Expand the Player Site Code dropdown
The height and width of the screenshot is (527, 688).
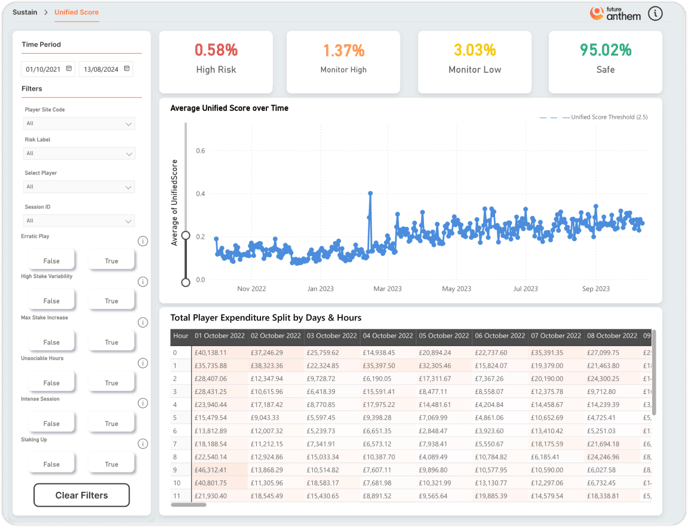point(79,124)
